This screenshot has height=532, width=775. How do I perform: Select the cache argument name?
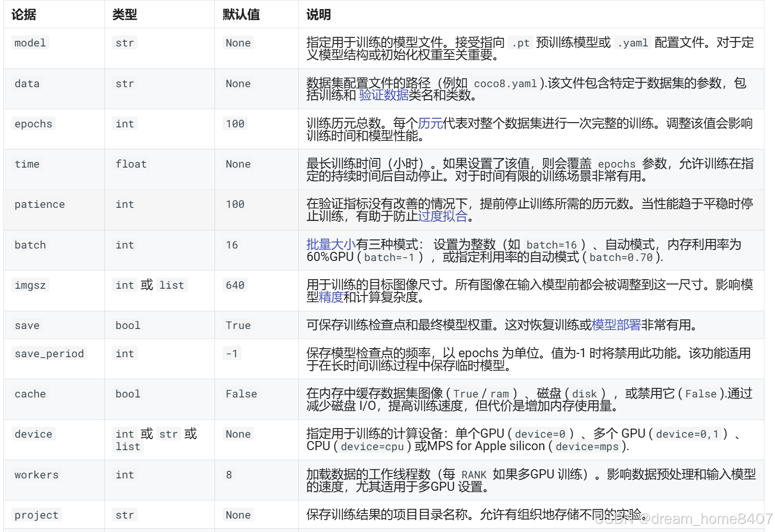pyautogui.click(x=30, y=394)
